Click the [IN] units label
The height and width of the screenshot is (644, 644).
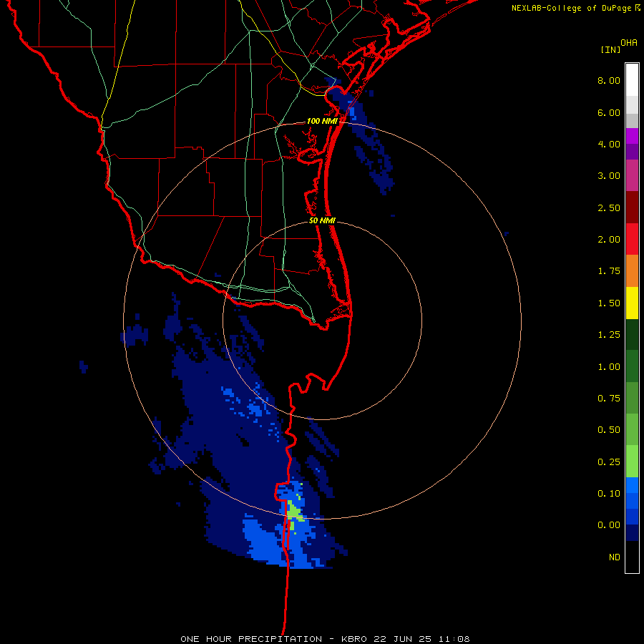click(x=610, y=49)
